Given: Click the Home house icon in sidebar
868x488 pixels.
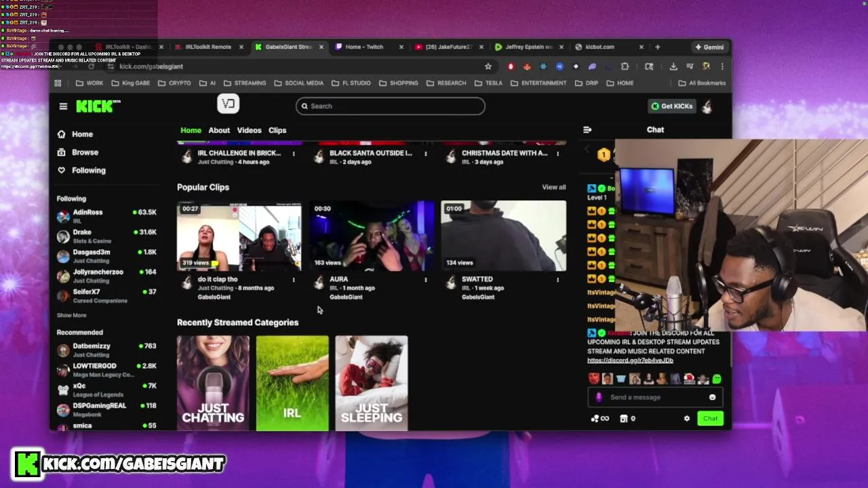Looking at the screenshot, I should (62, 134).
